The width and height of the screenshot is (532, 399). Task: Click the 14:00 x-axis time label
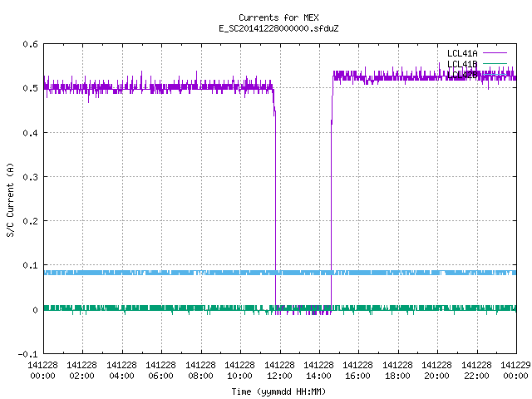tap(318, 376)
